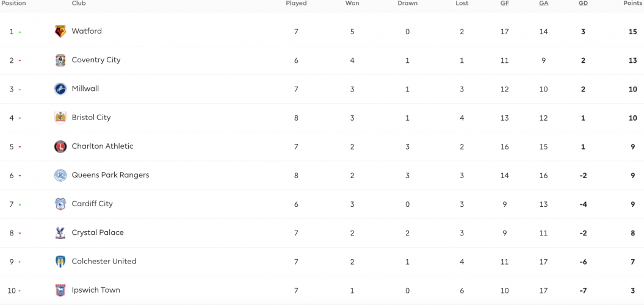Click the red down arrow beside position 2
Viewport: 644px width, 305px height.
pos(20,61)
